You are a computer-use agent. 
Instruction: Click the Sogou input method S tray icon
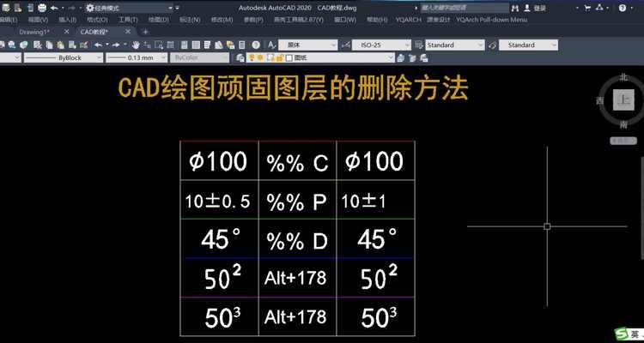[620, 334]
